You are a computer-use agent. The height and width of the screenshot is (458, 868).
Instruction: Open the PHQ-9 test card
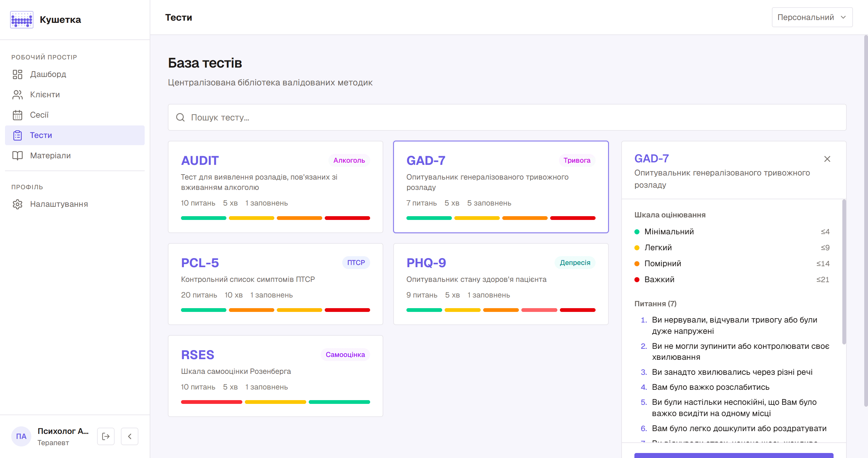click(501, 284)
